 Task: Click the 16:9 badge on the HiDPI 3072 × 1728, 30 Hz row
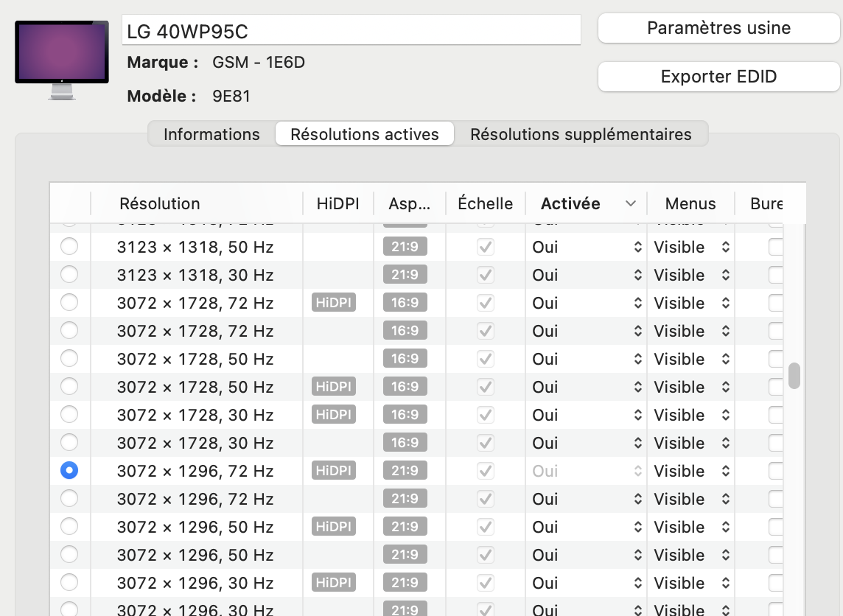point(405,414)
